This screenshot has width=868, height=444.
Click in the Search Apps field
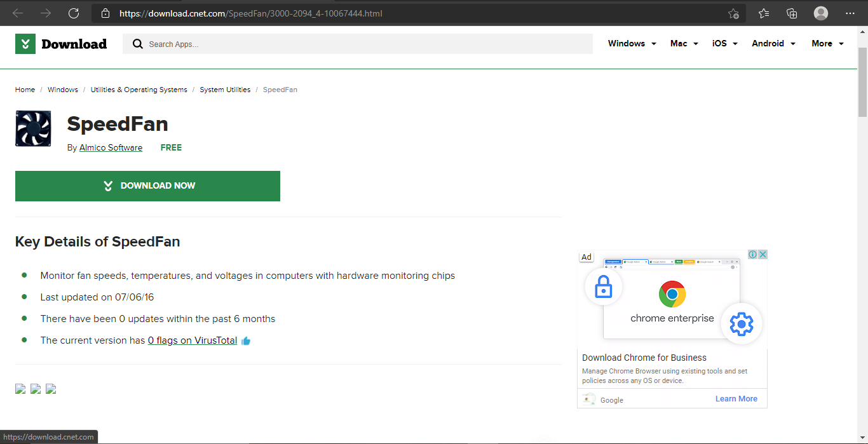tap(358, 44)
